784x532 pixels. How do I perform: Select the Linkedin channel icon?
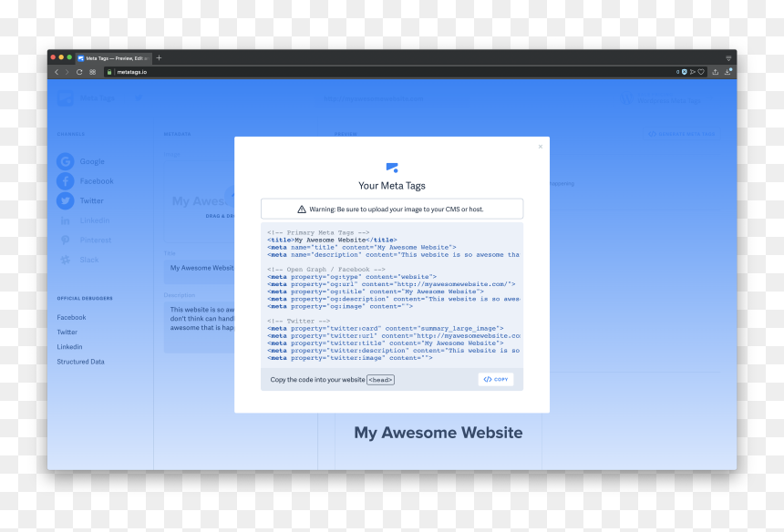pyautogui.click(x=65, y=220)
